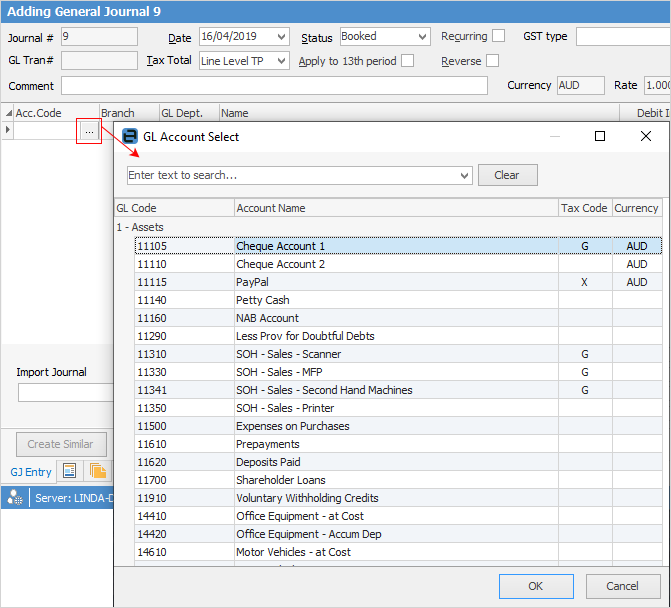This screenshot has width=671, height=608.
Task: Click the Acc.Code ellipsis lookup button
Action: coord(89,131)
